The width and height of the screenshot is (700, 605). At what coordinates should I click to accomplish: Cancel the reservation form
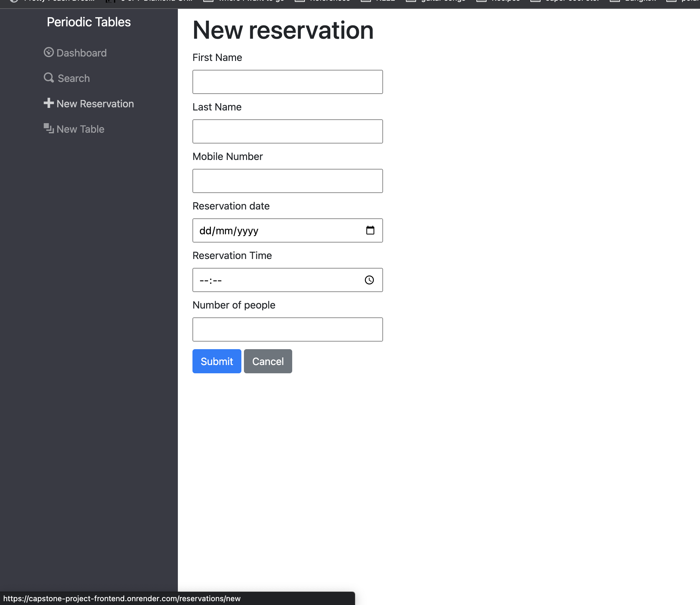tap(267, 361)
